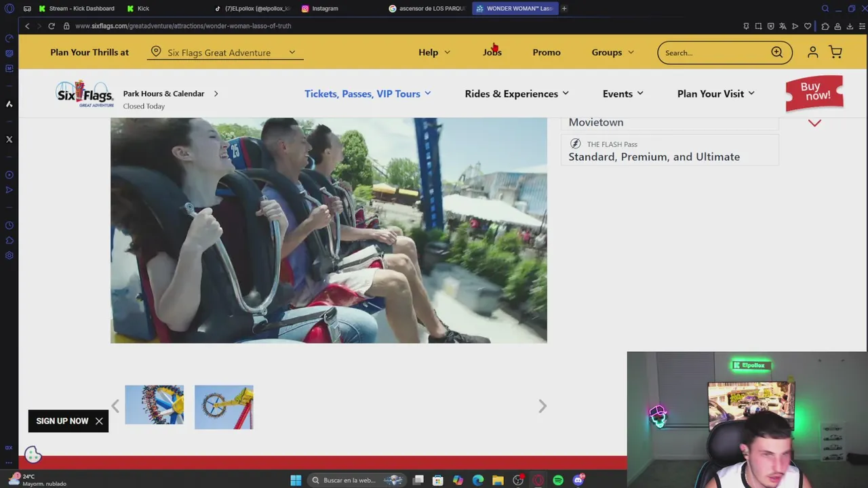Open Microsoft Edge from the taskbar
Viewport: 868px width, 488px height.
pos(478,480)
